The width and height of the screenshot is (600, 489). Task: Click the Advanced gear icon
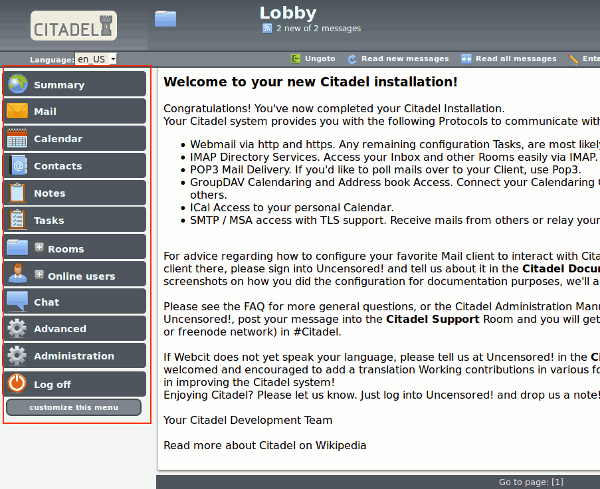pos(17,328)
